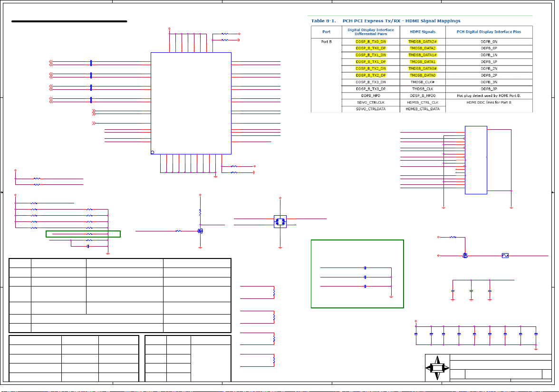Click highlighted cell TMDSB_DATA2#
559x392 pixels.
point(423,42)
